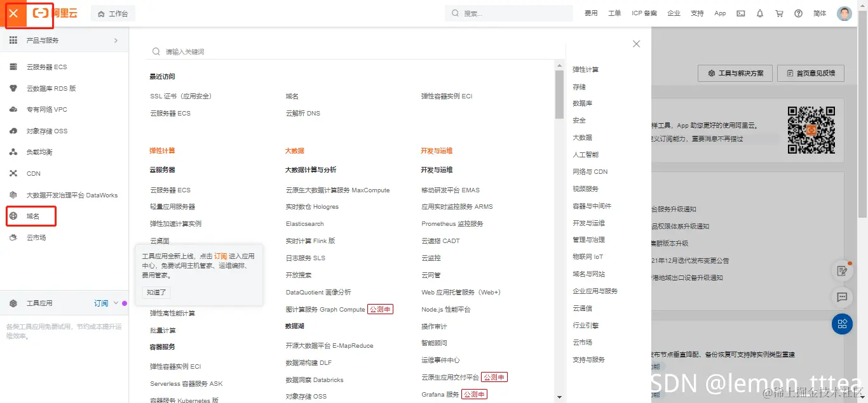Open the help question-mark icon
The width and height of the screenshot is (868, 403).
799,13
